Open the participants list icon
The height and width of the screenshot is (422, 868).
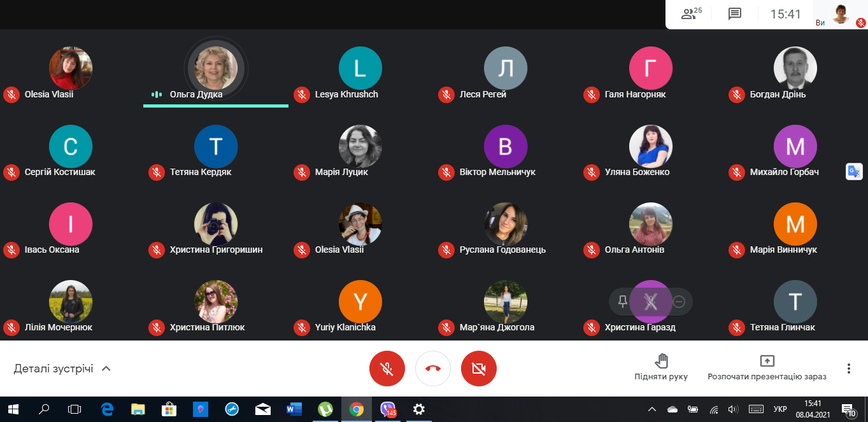point(691,14)
